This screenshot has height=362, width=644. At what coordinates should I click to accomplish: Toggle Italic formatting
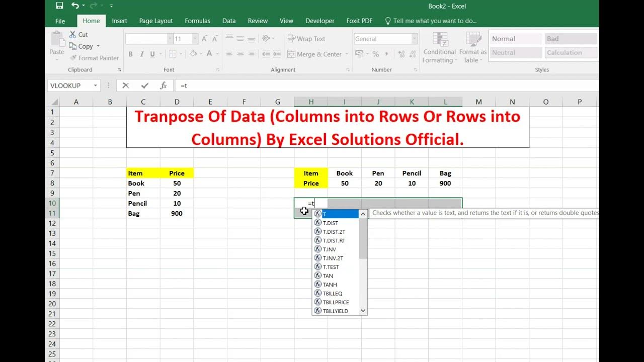141,54
